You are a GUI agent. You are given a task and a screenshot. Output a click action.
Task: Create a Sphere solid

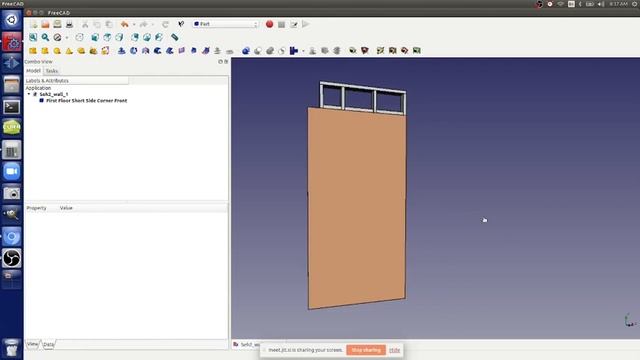[x=57, y=51]
